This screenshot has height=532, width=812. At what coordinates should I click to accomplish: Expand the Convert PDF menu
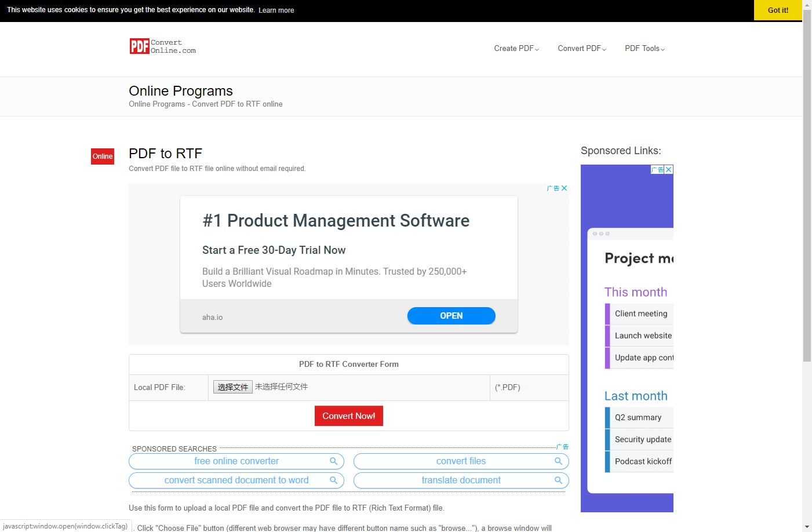582,49
